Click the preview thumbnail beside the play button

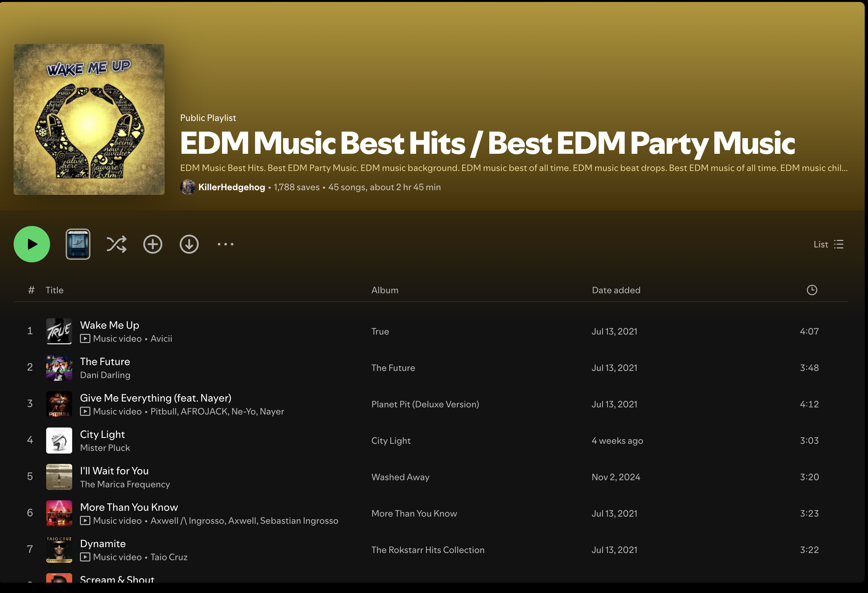[x=78, y=244]
